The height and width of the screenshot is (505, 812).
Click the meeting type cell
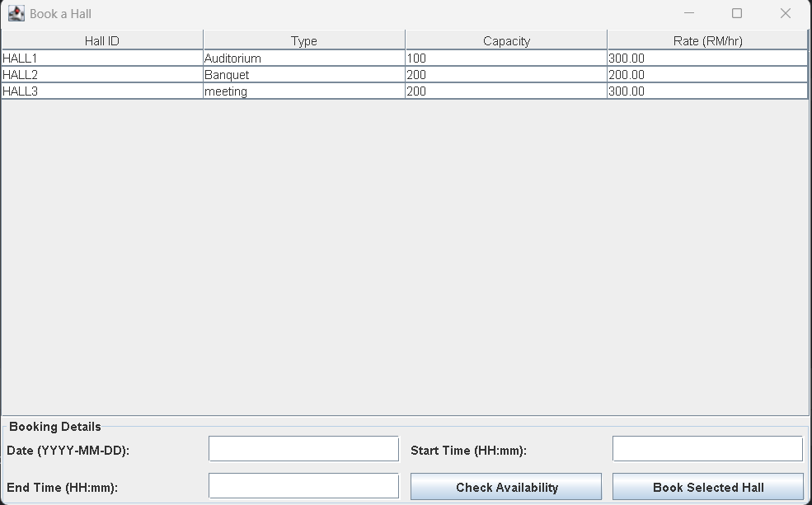tap(304, 91)
